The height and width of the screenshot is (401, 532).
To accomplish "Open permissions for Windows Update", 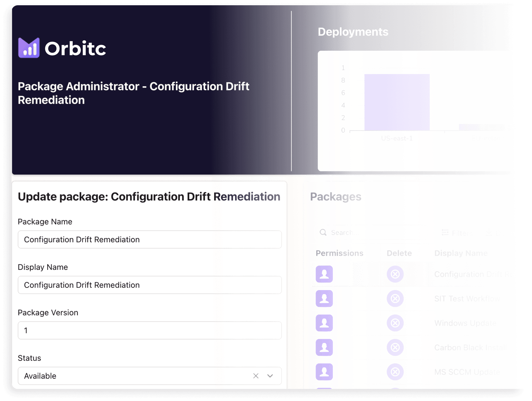I will (324, 323).
